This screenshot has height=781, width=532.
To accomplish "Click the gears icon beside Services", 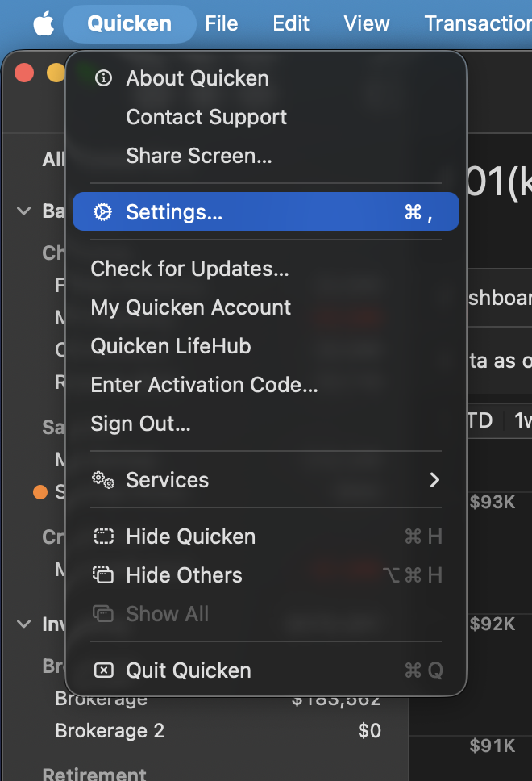I will pyautogui.click(x=103, y=478).
